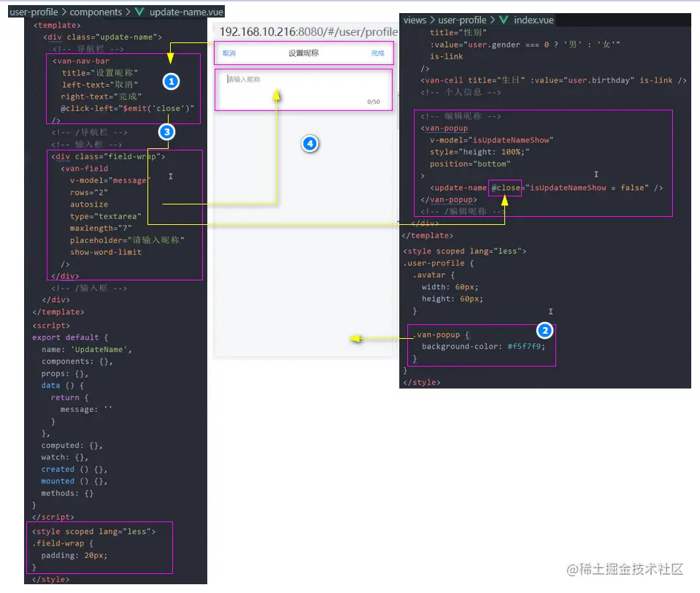Click the left-text="取消" attribute line
The height and width of the screenshot is (593, 700).
click(99, 85)
